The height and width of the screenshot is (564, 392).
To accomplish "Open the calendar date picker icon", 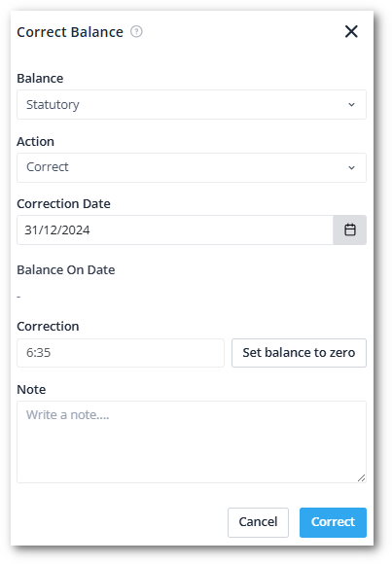I will point(350,230).
